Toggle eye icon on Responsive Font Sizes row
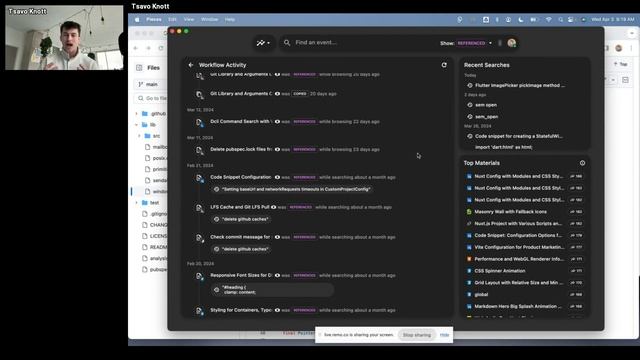This screenshot has width=640, height=360. (x=278, y=276)
